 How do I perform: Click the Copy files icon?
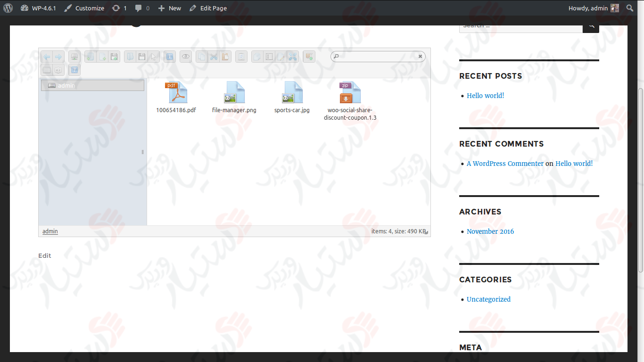[202, 57]
